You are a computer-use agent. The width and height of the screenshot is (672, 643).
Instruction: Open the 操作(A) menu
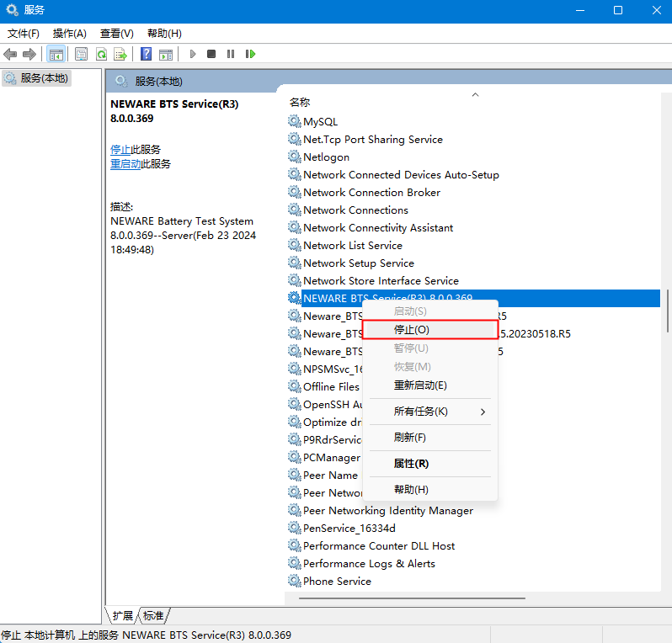coord(69,34)
